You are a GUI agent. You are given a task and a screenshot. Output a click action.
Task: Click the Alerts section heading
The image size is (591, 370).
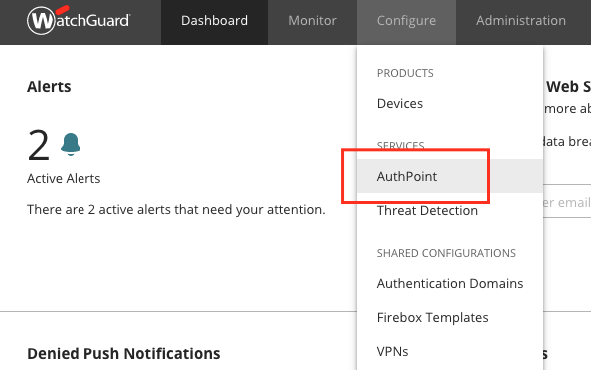pos(49,87)
